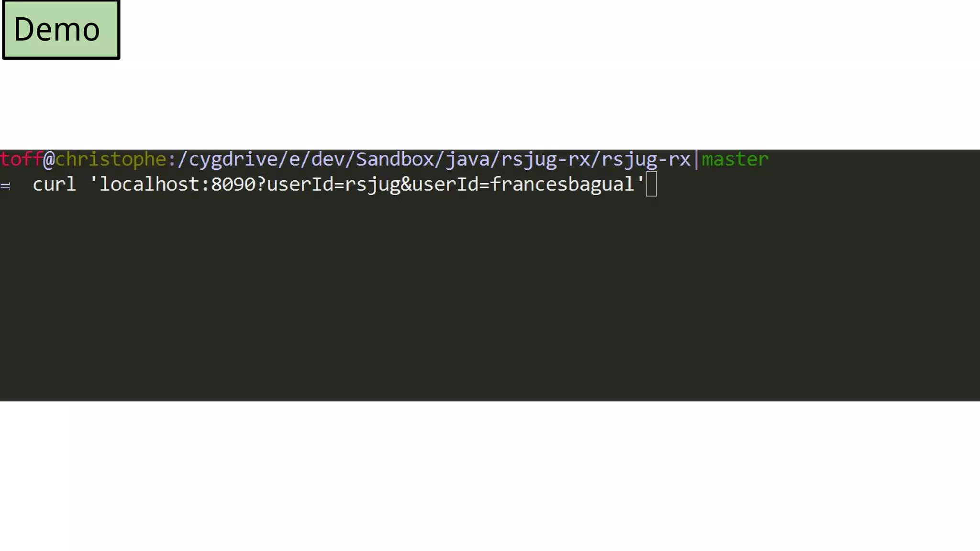The height and width of the screenshot is (551, 980).
Task: Click the first 'userId=rsjug' parameter
Action: pos(334,185)
